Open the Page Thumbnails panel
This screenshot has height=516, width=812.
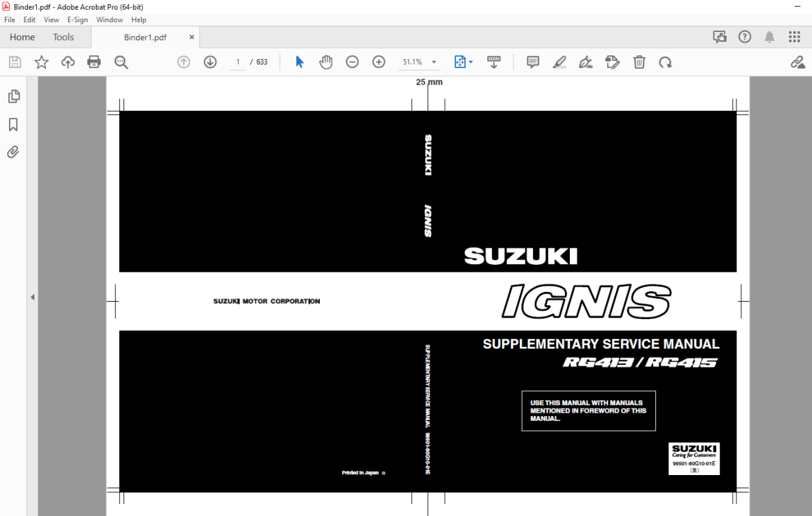pos(13,96)
